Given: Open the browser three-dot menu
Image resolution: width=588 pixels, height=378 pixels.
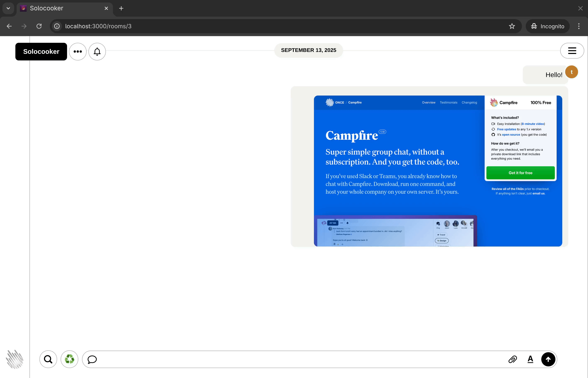Looking at the screenshot, I should point(579,26).
